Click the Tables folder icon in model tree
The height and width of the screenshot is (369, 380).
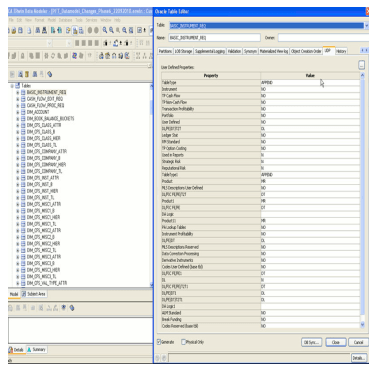pos(17,86)
